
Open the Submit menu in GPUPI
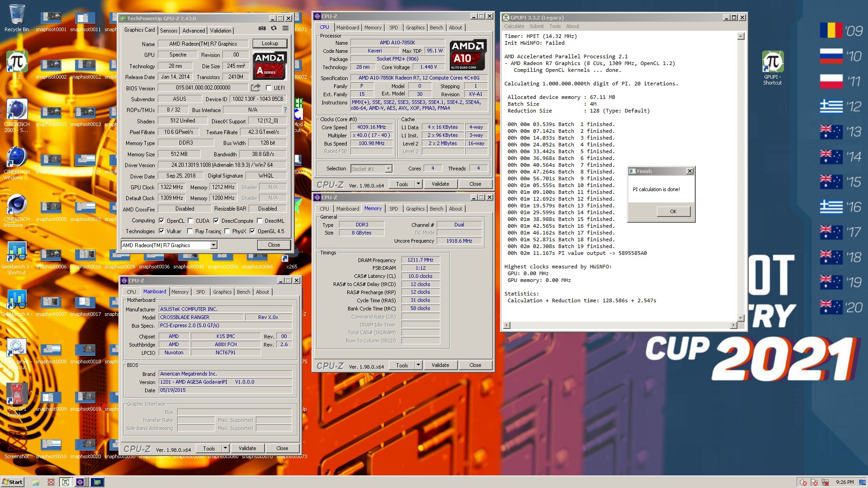(537, 26)
